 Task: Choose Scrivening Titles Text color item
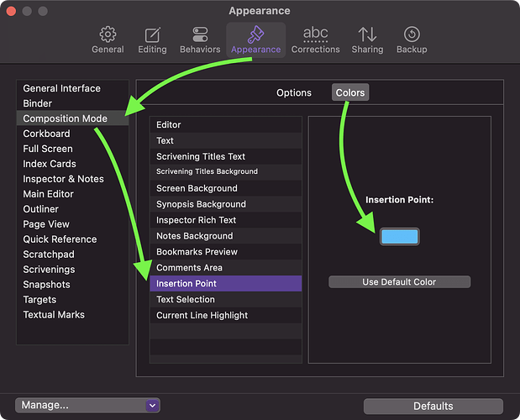[x=226, y=156]
